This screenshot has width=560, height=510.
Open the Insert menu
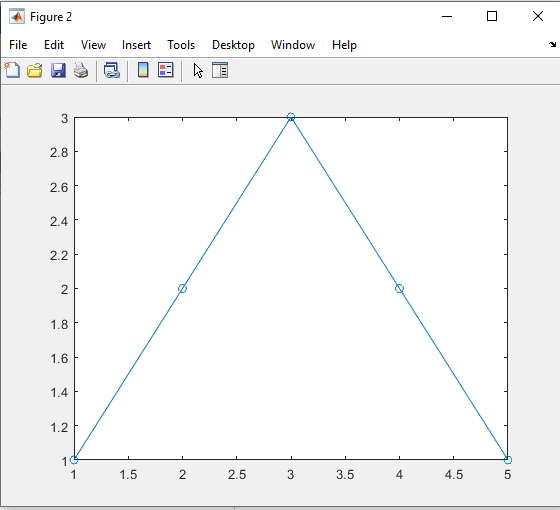(x=136, y=45)
